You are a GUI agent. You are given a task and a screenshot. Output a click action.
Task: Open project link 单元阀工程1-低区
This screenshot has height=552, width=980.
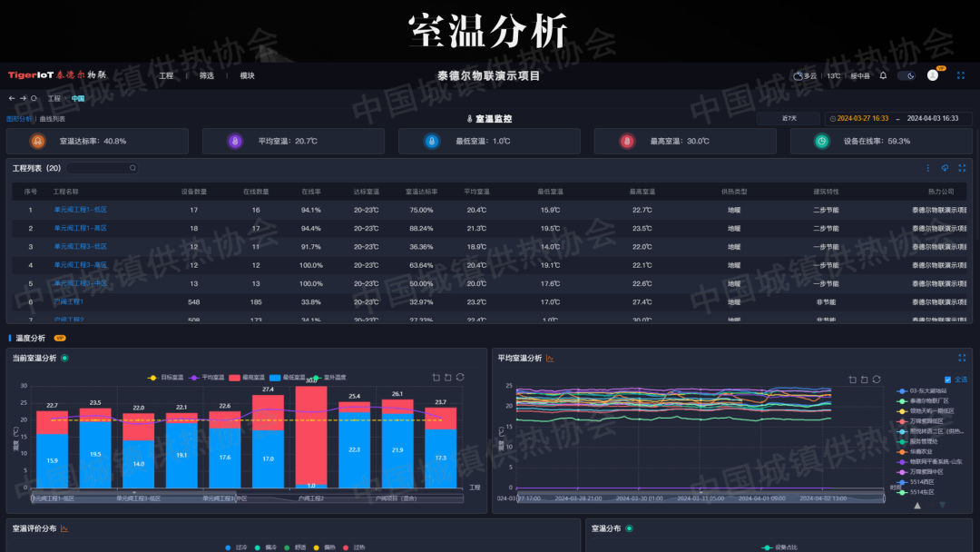point(80,210)
